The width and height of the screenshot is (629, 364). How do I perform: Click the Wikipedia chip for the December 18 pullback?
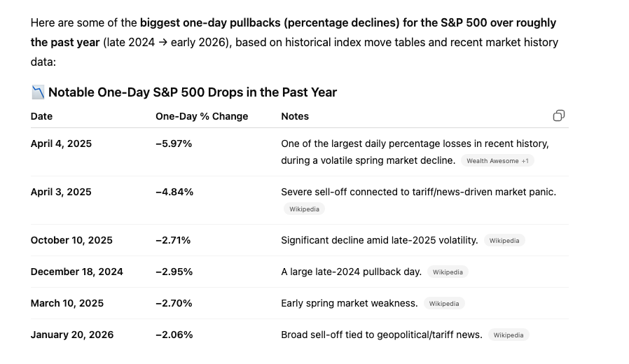448,272
